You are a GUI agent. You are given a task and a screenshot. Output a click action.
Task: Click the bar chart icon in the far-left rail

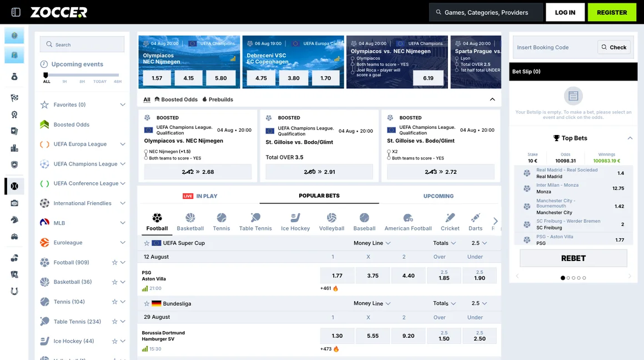coord(14,148)
